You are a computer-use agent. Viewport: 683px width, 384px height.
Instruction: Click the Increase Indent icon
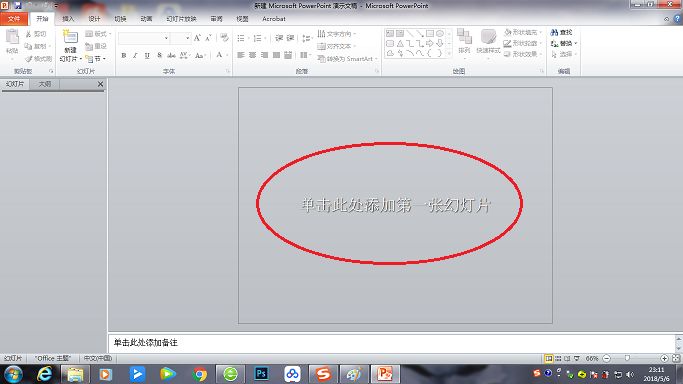pos(291,38)
